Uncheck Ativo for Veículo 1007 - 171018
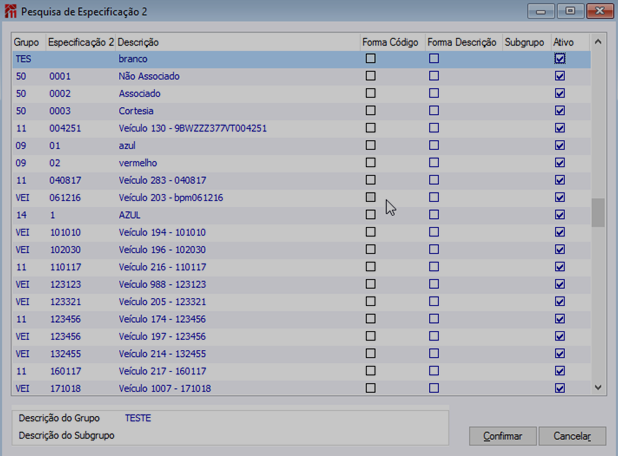Image resolution: width=618 pixels, height=456 pixels. (x=560, y=388)
